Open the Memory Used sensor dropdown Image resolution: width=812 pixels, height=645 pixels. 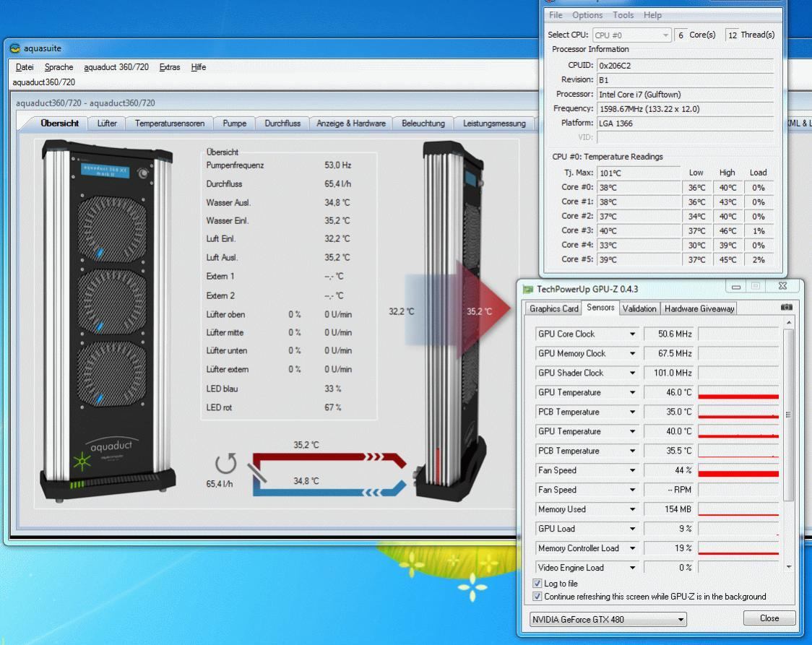(x=632, y=509)
